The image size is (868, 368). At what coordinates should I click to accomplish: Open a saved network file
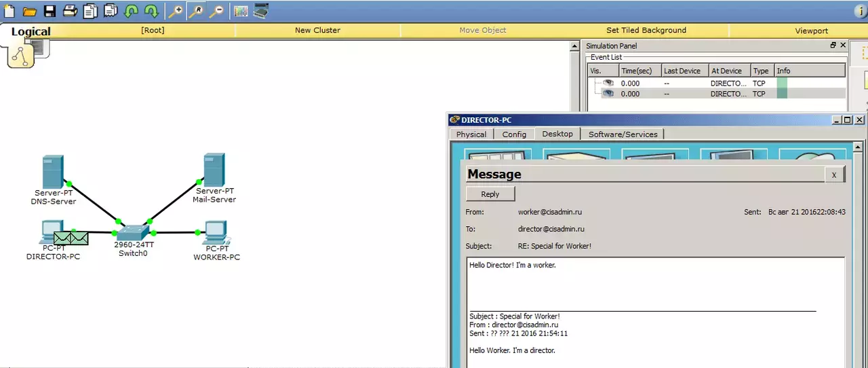coord(29,12)
